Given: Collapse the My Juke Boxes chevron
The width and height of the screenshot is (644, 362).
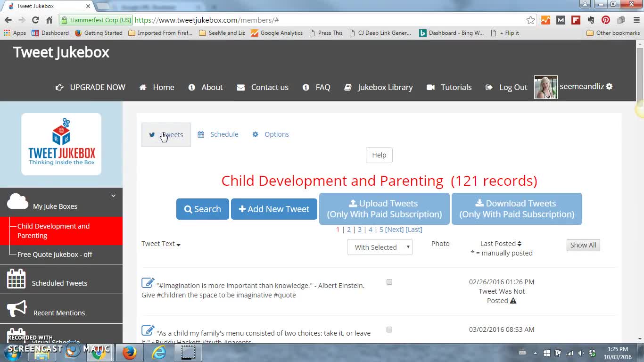Looking at the screenshot, I should [x=113, y=196].
